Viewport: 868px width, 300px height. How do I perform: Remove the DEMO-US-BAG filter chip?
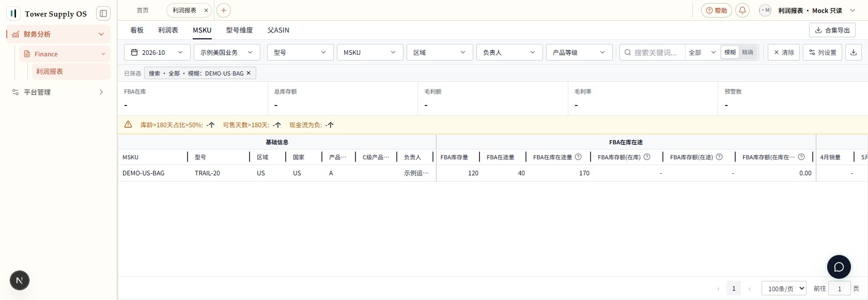point(249,73)
